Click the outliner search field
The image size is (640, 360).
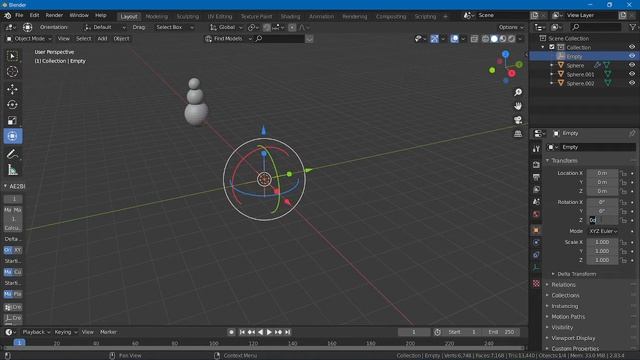pos(596,27)
